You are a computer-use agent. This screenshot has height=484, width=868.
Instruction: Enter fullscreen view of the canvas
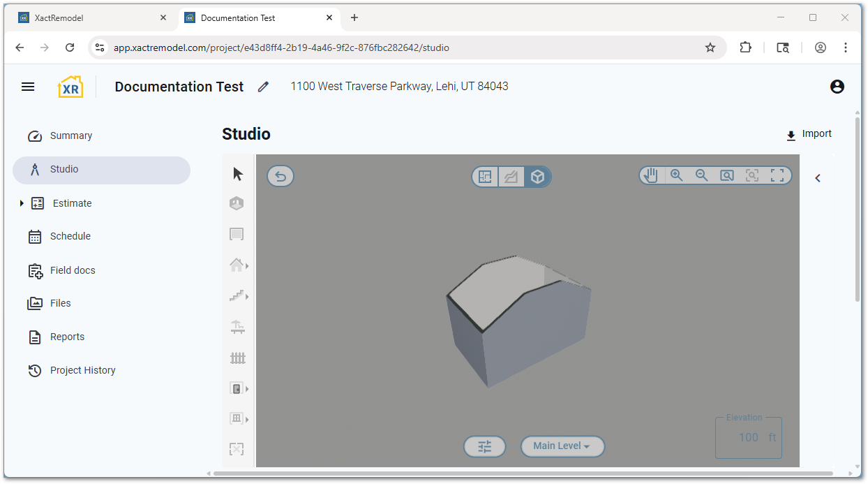777,175
